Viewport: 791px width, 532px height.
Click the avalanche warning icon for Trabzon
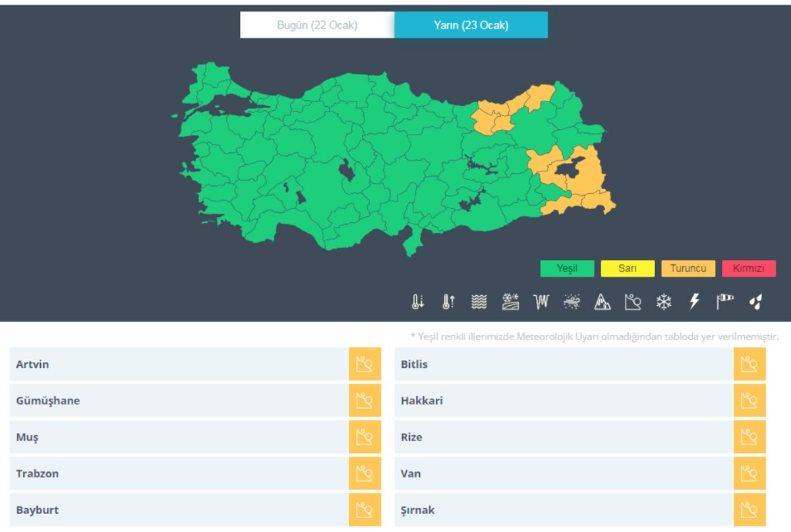pos(365,473)
